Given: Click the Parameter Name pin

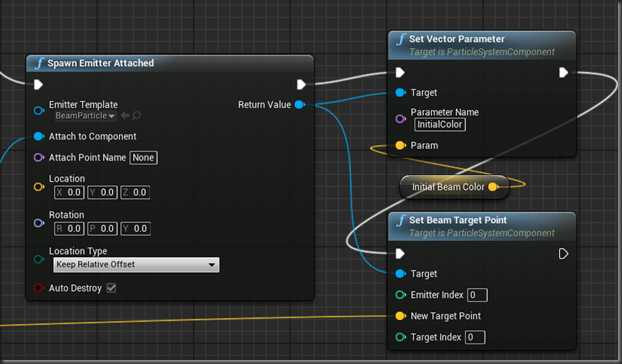Looking at the screenshot, I should pos(400,119).
